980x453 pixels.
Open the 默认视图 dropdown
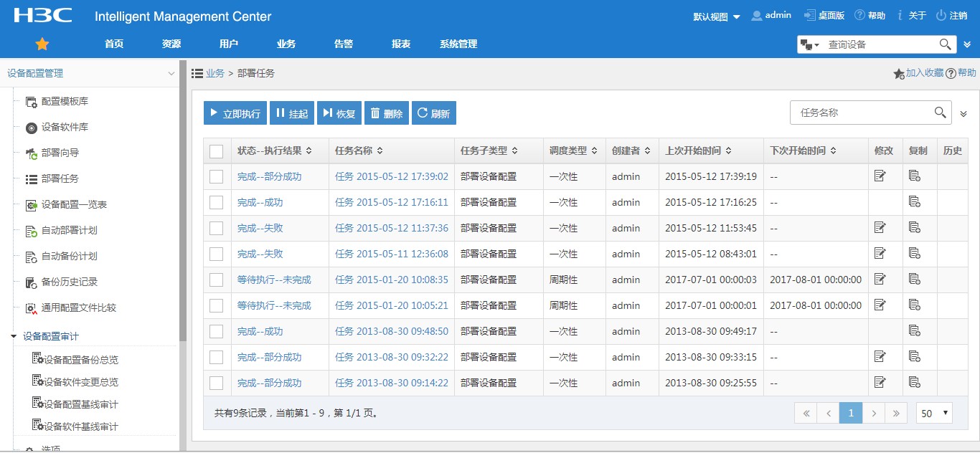pos(716,16)
